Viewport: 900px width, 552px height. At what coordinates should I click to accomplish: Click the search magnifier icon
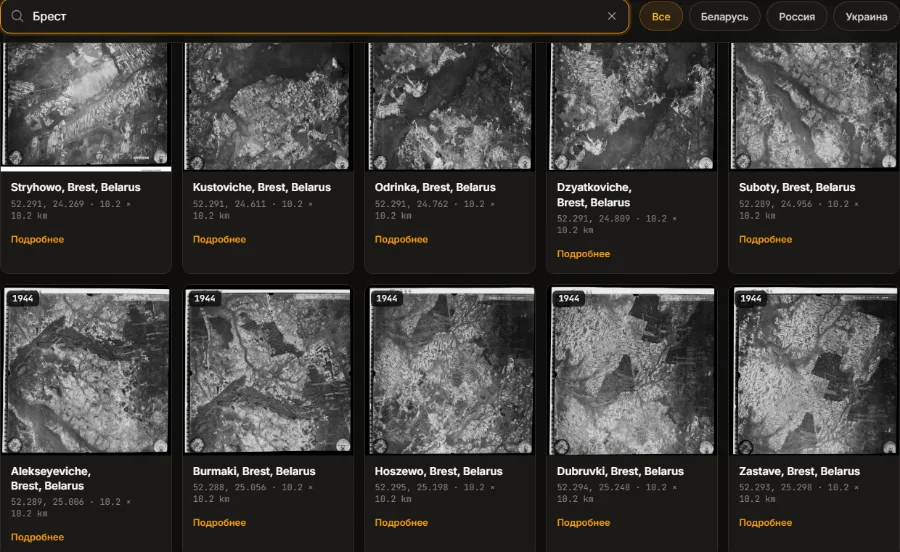[x=17, y=16]
